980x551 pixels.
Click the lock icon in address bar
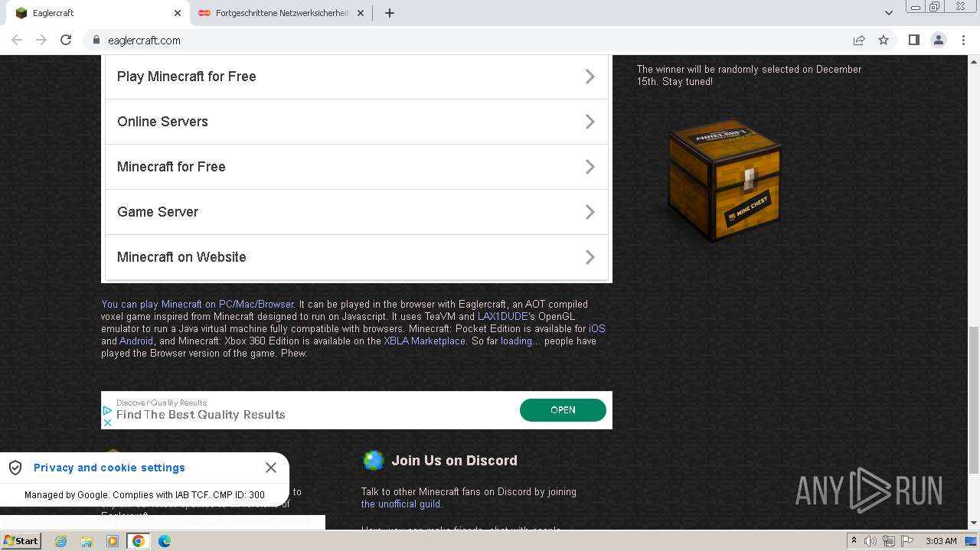point(96,40)
